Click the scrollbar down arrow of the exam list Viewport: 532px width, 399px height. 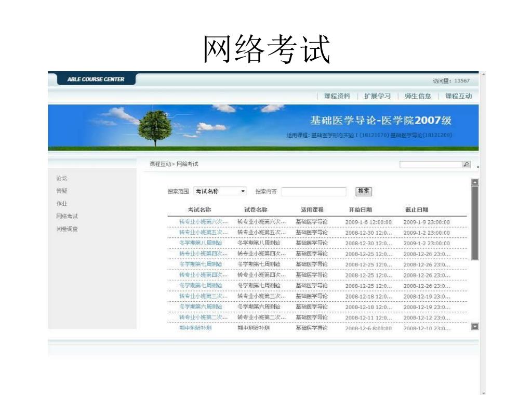(x=475, y=326)
